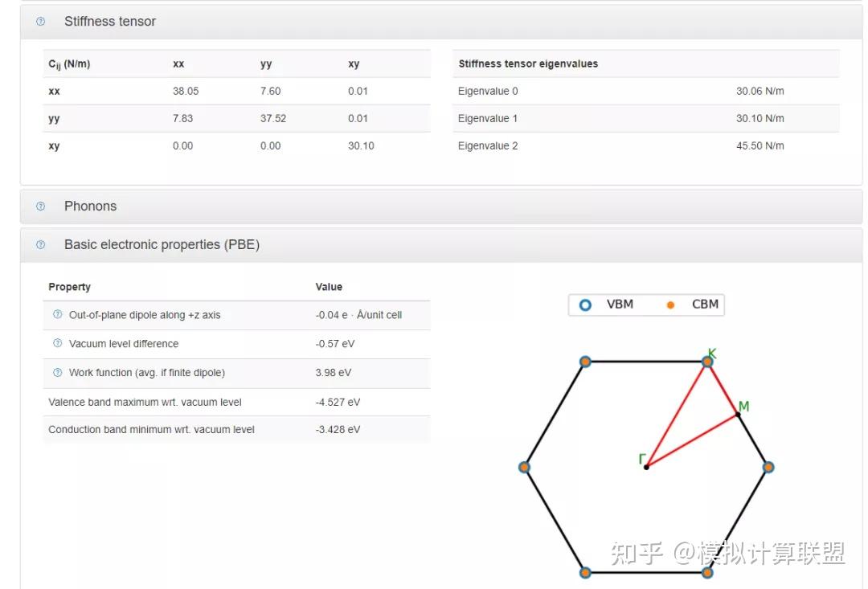The height and width of the screenshot is (589, 868).
Task: Select Eigenvalue 2 row
Action: tap(488, 145)
